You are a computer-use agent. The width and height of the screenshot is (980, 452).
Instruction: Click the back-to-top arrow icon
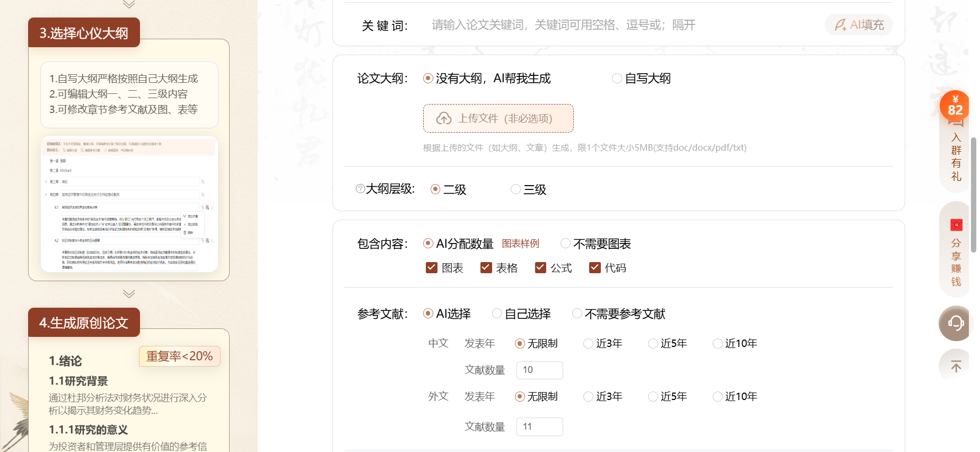click(956, 366)
